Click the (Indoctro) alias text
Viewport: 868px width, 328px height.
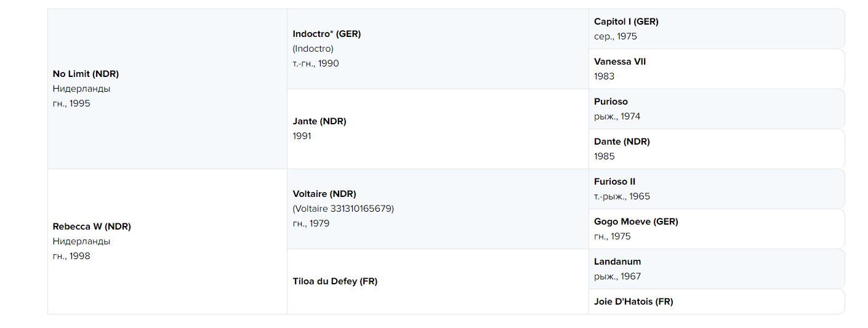[x=313, y=49]
